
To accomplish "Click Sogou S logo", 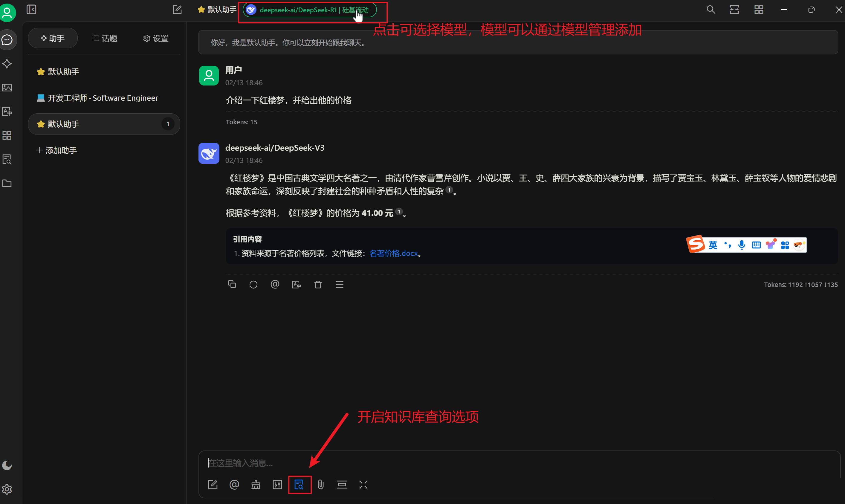I will 696,244.
